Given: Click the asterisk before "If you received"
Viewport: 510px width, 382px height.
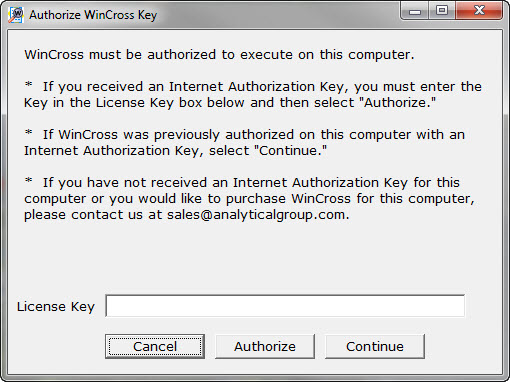Looking at the screenshot, I should [29, 85].
